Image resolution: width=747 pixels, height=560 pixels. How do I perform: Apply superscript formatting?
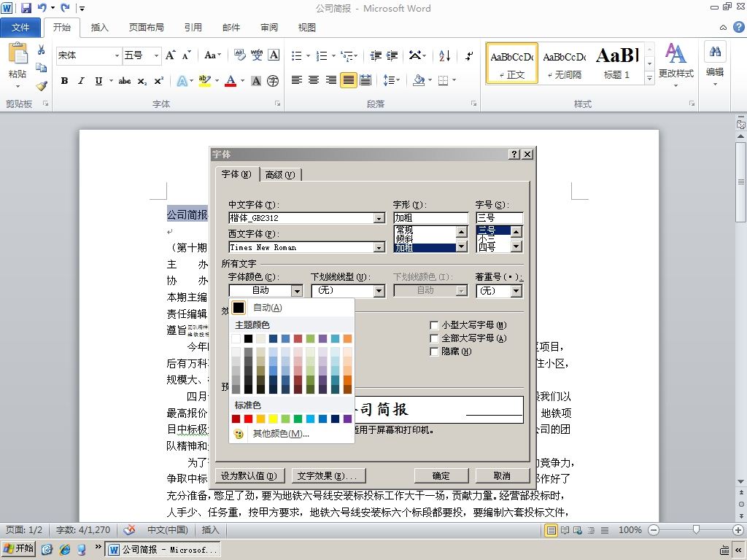pyautogui.click(x=159, y=81)
